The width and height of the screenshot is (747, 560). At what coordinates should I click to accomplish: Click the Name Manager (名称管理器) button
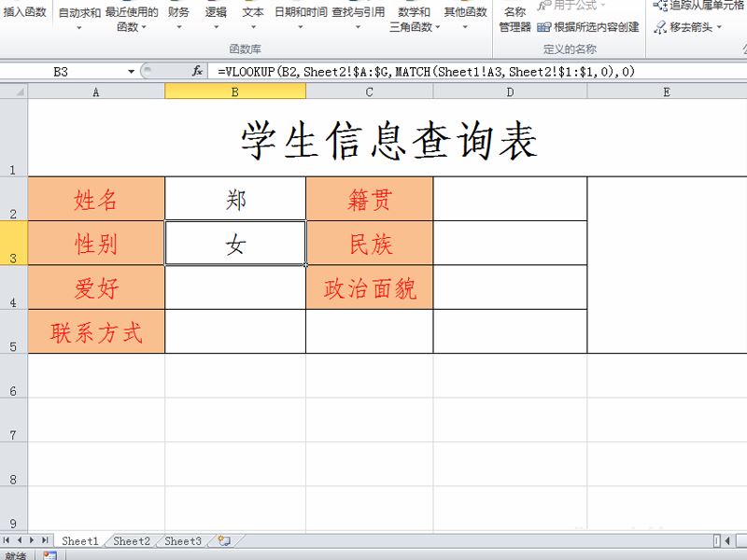click(514, 20)
